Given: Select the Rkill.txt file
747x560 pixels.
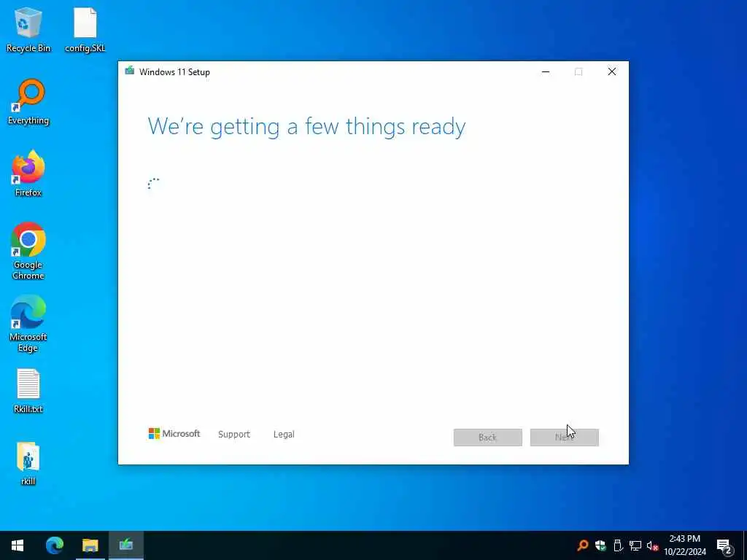Looking at the screenshot, I should click(x=28, y=391).
